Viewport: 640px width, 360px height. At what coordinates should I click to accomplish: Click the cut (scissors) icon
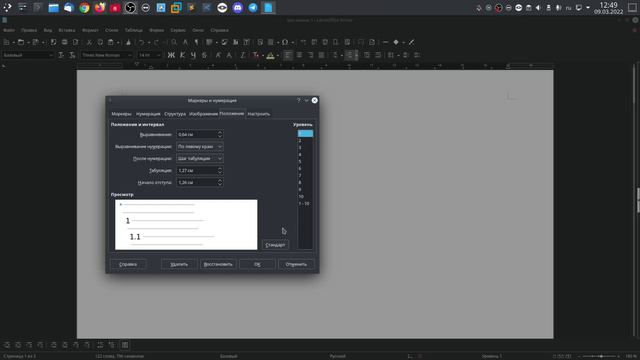pos(89,42)
